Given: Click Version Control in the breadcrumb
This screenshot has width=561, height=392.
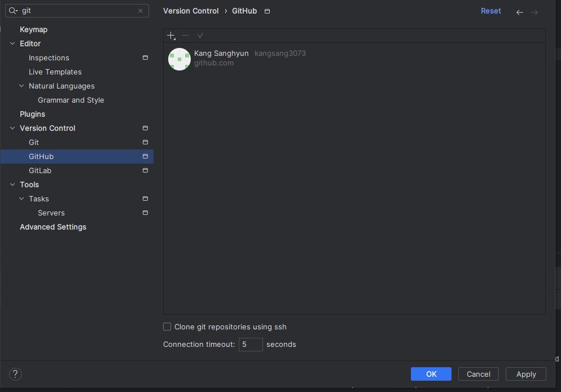Looking at the screenshot, I should [191, 11].
